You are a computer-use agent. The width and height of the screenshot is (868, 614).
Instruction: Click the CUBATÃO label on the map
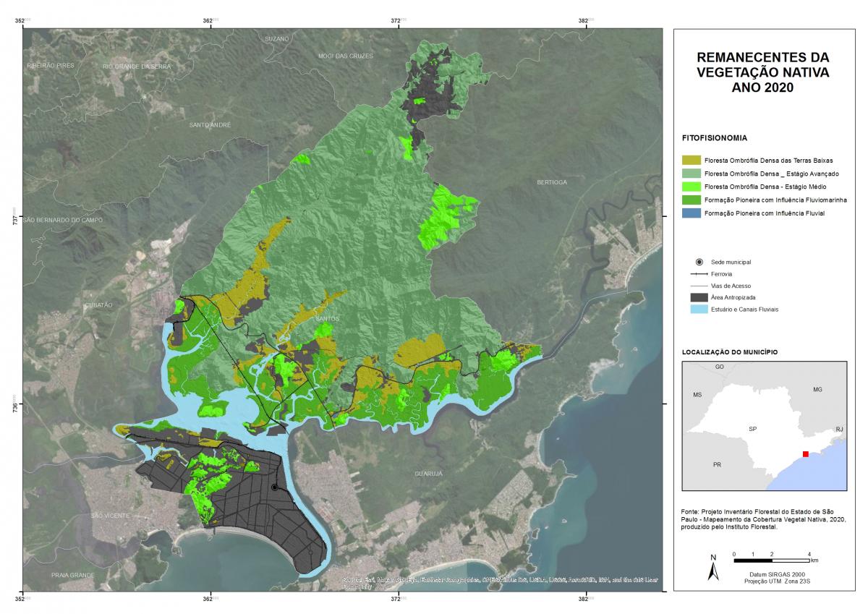pyautogui.click(x=98, y=305)
